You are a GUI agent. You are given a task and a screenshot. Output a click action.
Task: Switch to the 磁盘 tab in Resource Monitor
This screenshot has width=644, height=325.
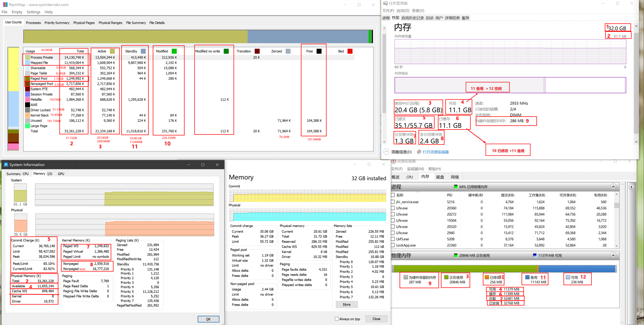tap(440, 177)
